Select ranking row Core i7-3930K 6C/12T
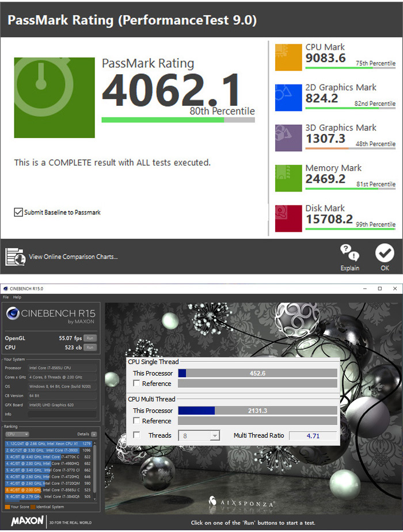The image size is (403, 532). point(48,450)
